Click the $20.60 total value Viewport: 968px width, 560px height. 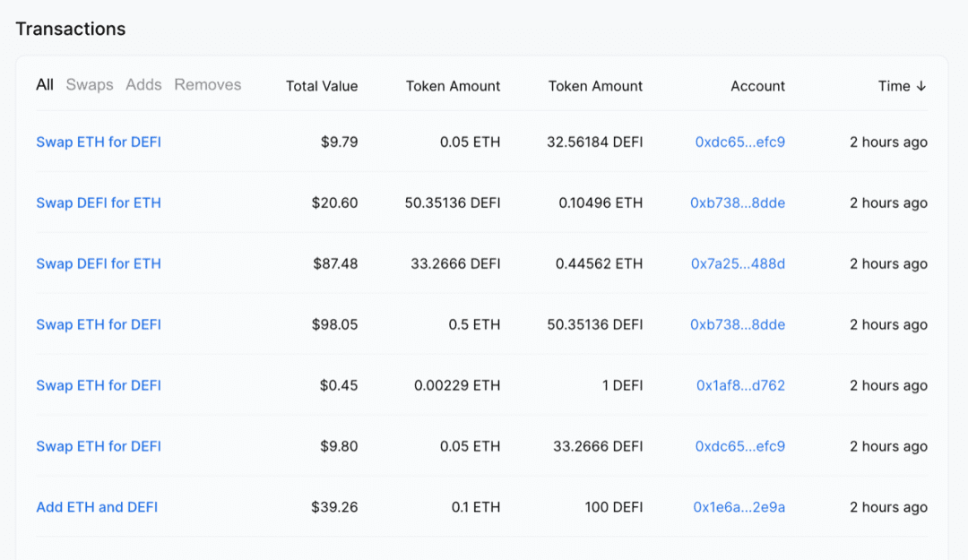click(334, 202)
